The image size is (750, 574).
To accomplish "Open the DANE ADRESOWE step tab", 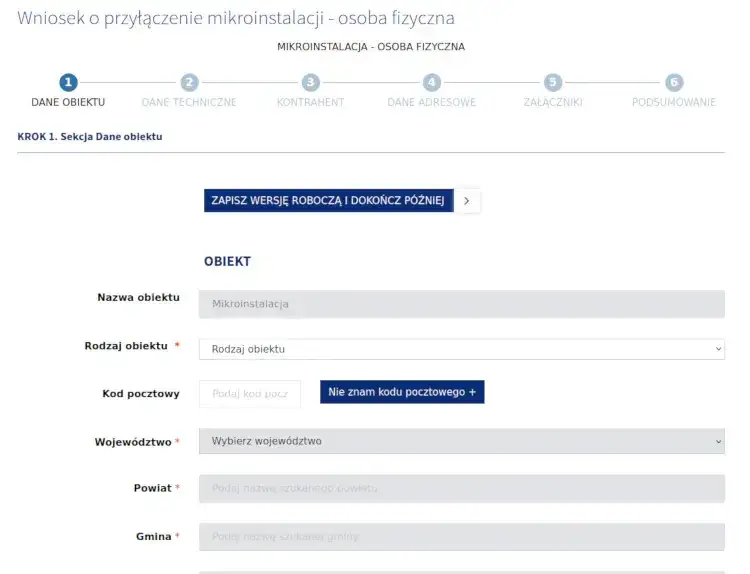I will [x=431, y=102].
